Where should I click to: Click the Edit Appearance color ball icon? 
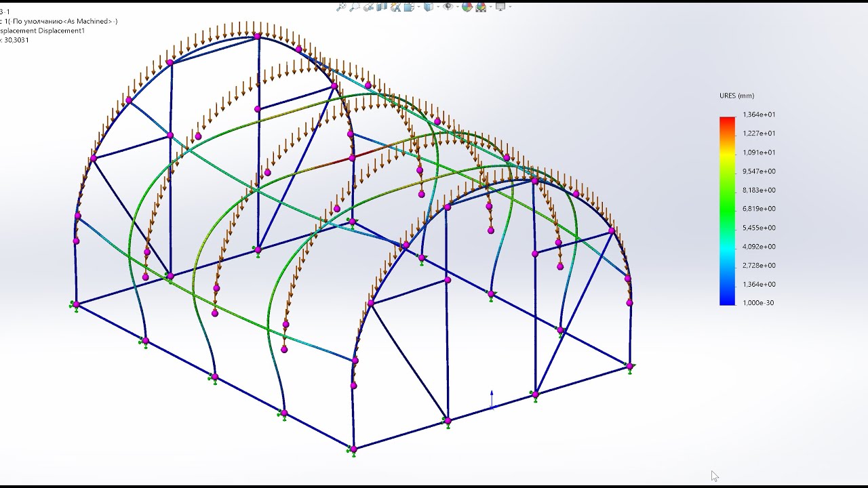[x=467, y=7]
